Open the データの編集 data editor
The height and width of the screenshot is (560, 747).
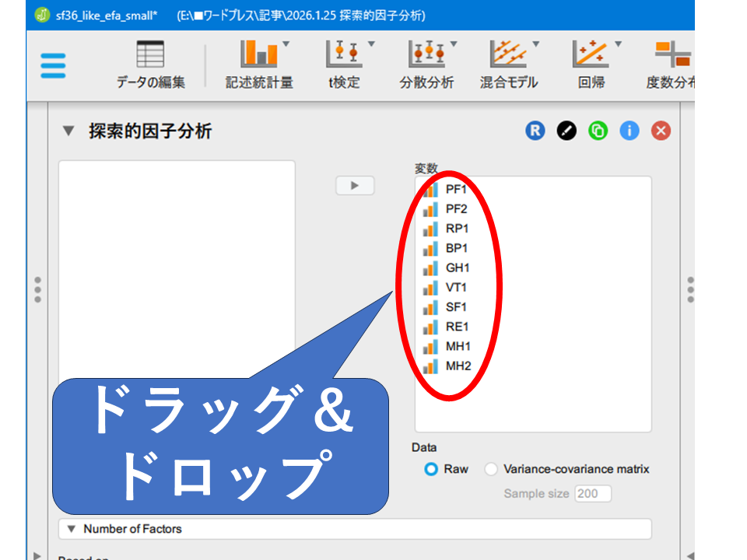[x=150, y=65]
